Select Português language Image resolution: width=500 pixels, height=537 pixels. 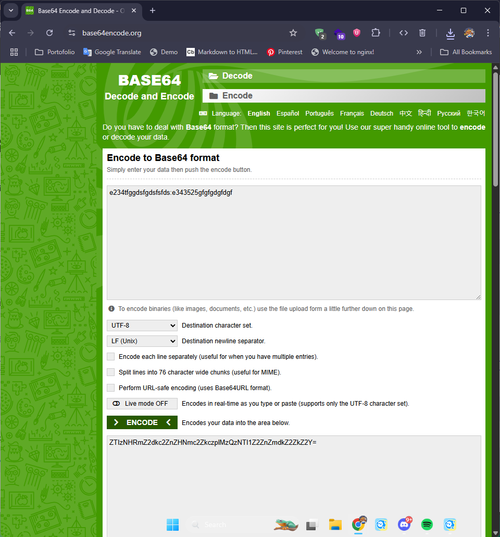coord(319,113)
